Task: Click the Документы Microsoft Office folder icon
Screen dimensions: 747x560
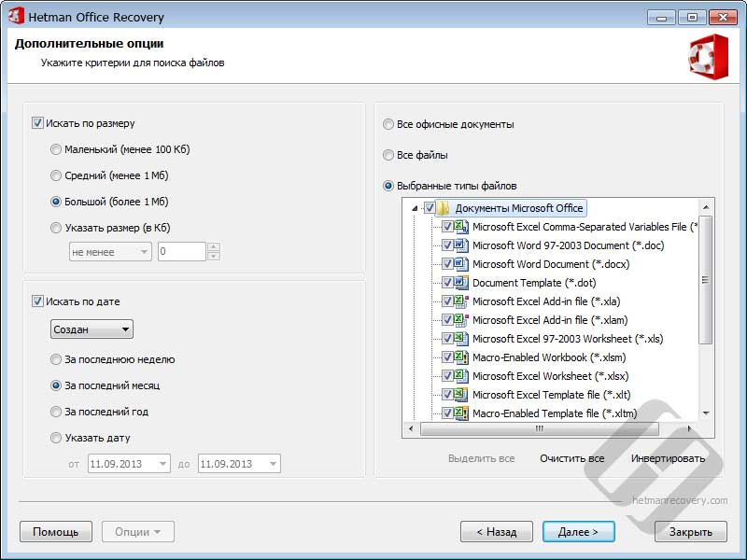Action: click(444, 208)
